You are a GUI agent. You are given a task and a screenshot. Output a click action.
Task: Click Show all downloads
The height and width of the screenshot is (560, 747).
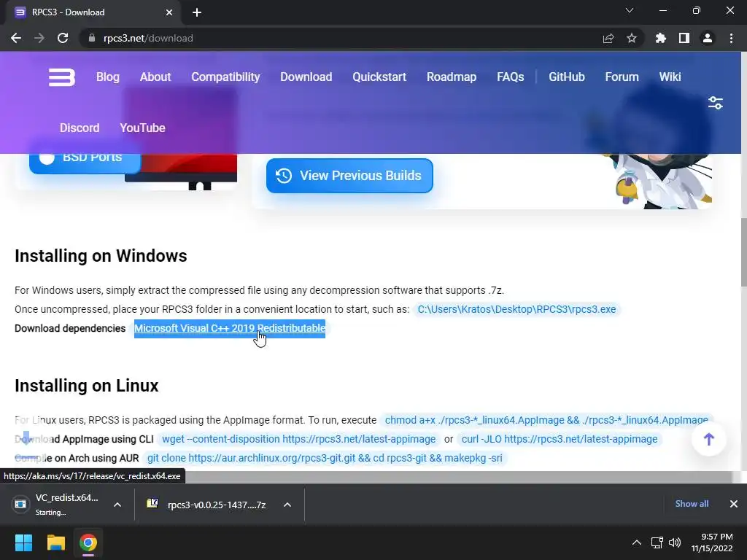(692, 504)
